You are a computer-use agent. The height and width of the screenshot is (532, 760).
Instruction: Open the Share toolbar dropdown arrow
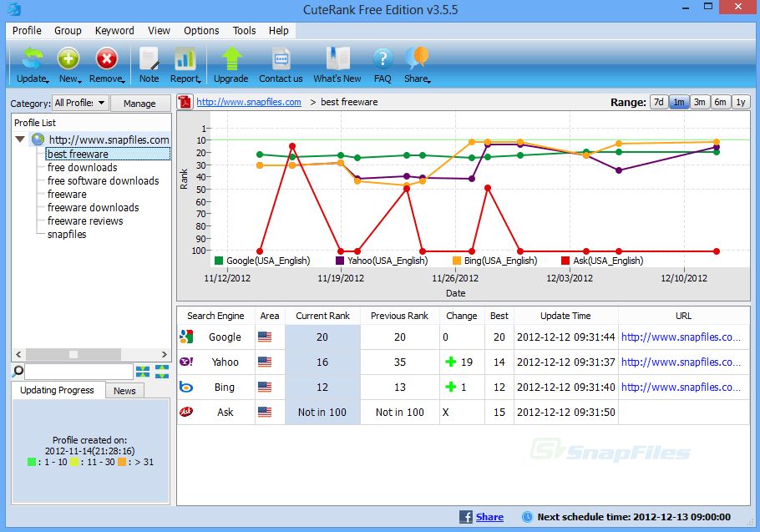coord(429,81)
